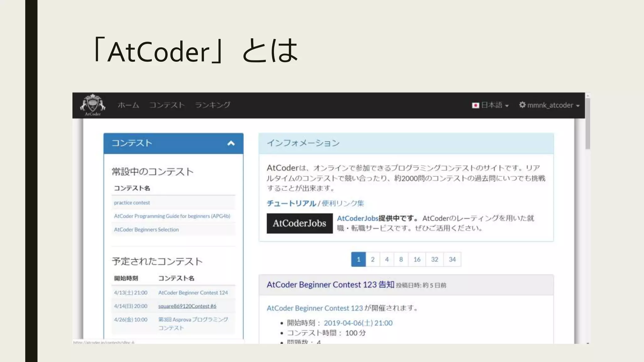Open the ランキング navbar item
This screenshot has height=362, width=644.
(213, 105)
